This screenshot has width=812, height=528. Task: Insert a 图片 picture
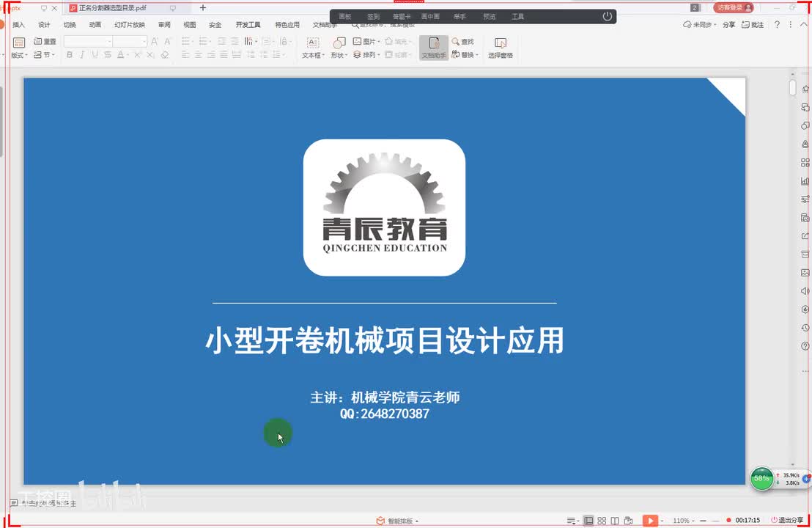point(366,42)
